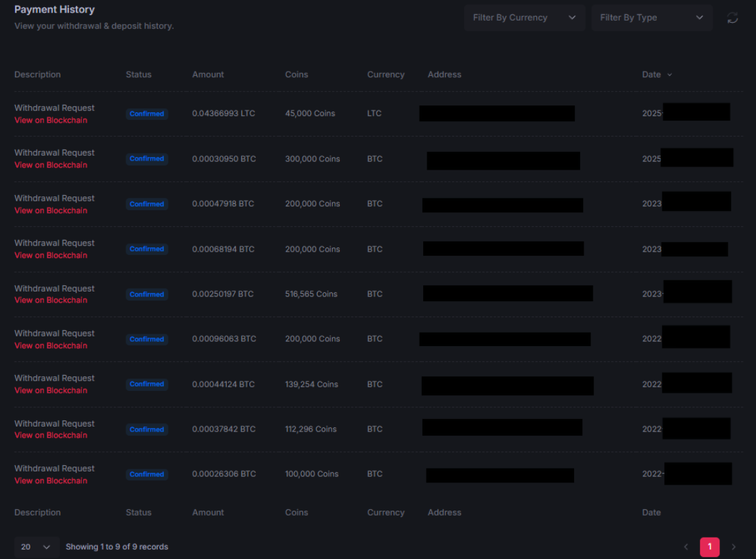The height and width of the screenshot is (559, 756).
Task: Go to next page arrow
Action: click(733, 547)
